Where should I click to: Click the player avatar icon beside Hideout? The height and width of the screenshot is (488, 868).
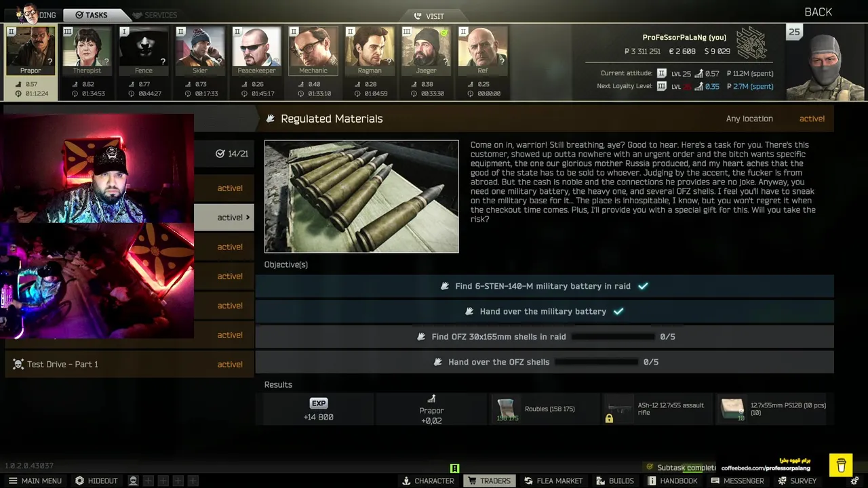pos(134,481)
